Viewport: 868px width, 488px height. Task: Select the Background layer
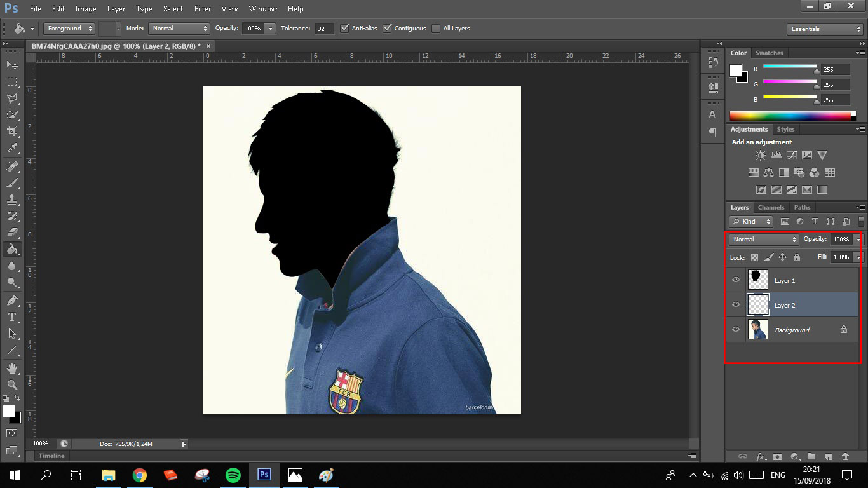point(792,330)
